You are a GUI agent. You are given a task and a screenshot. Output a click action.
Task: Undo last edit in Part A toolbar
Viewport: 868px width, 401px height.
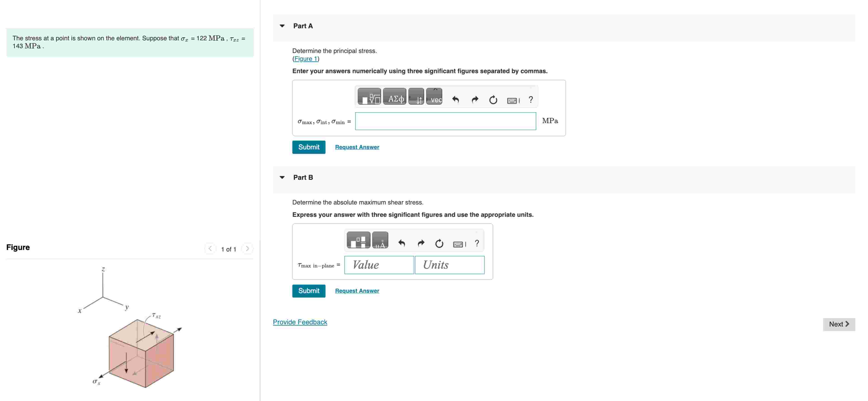[x=455, y=99]
